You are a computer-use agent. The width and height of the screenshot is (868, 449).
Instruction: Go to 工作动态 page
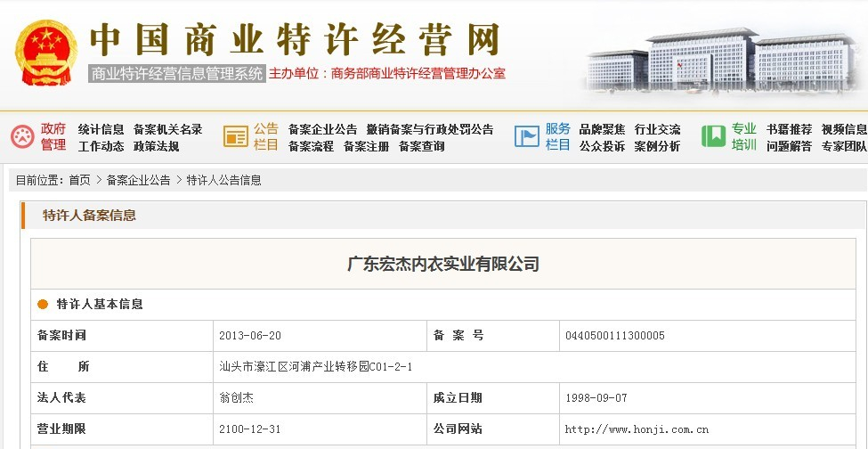101,147
